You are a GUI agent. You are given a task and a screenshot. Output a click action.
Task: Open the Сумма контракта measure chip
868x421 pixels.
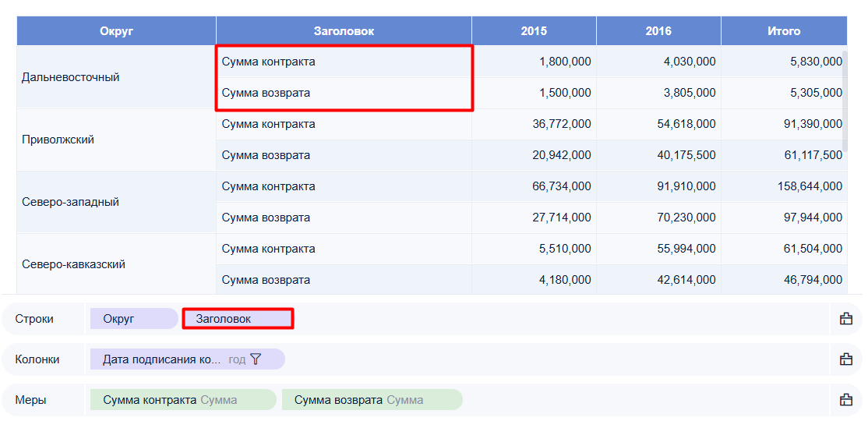click(x=183, y=399)
